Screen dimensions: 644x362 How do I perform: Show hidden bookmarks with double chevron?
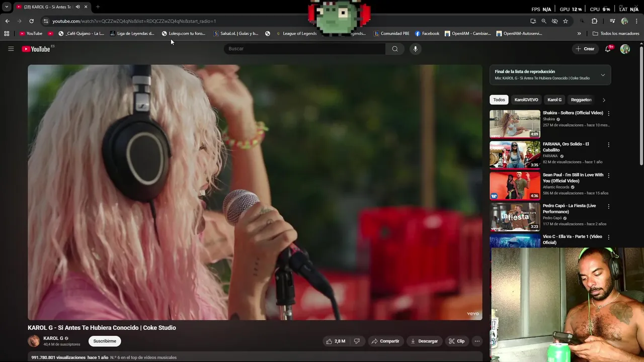(579, 34)
